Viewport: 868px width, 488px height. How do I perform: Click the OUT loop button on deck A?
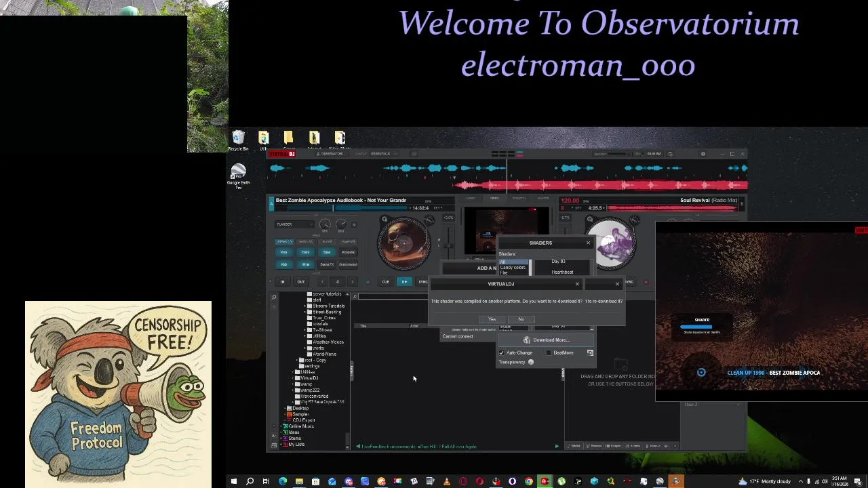(301, 282)
